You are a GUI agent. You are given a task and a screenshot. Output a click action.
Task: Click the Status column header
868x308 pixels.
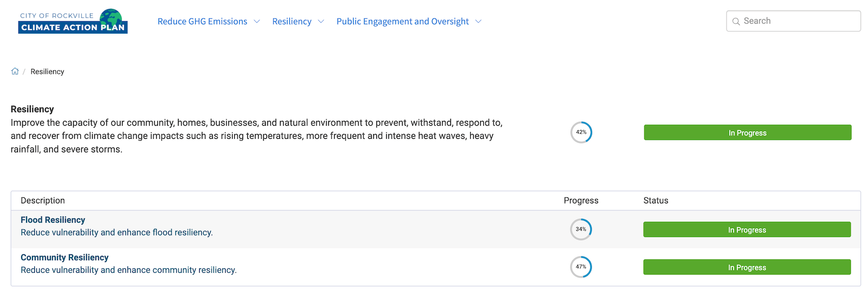(656, 201)
